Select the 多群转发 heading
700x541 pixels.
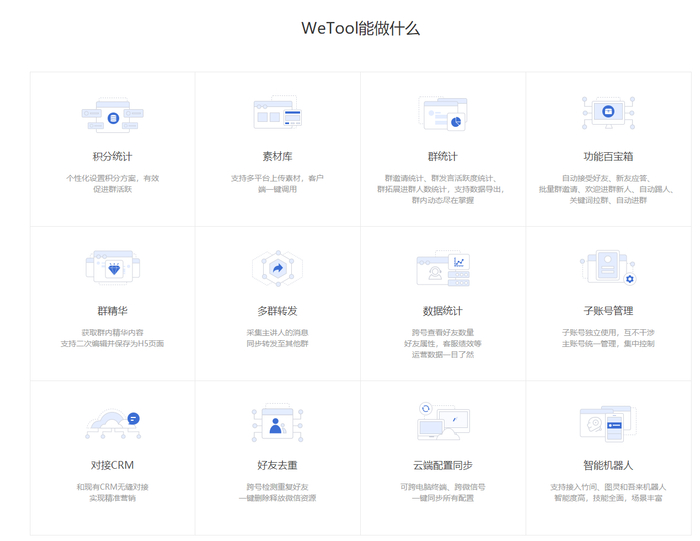(278, 311)
